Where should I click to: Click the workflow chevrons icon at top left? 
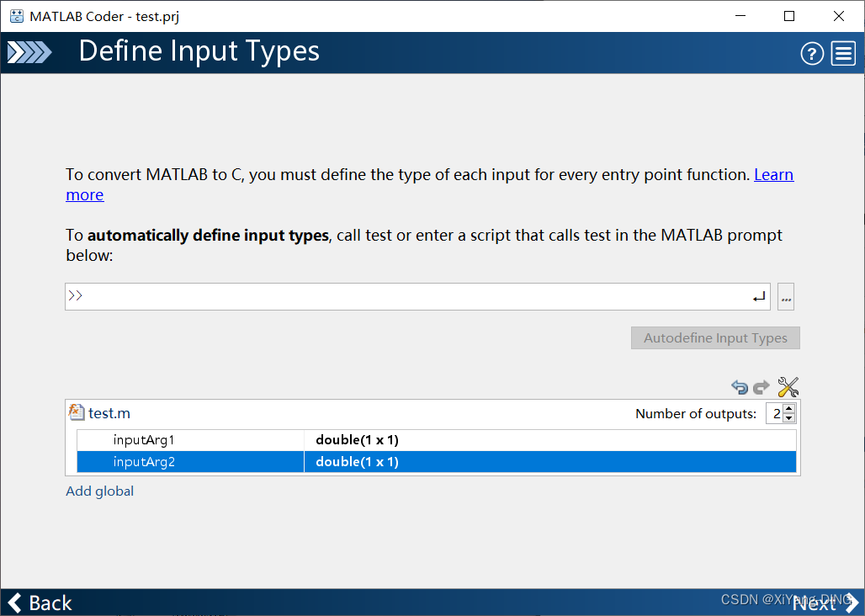pos(29,51)
